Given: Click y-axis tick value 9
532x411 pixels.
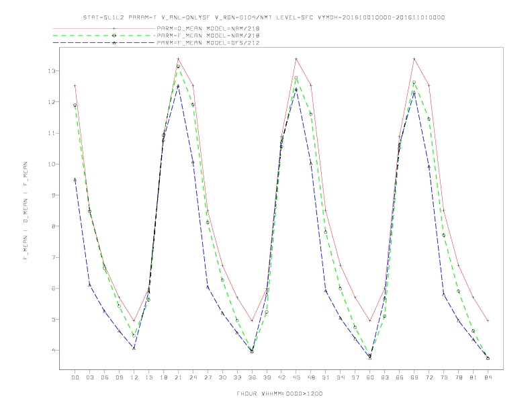Looking at the screenshot, I should (x=53, y=195).
